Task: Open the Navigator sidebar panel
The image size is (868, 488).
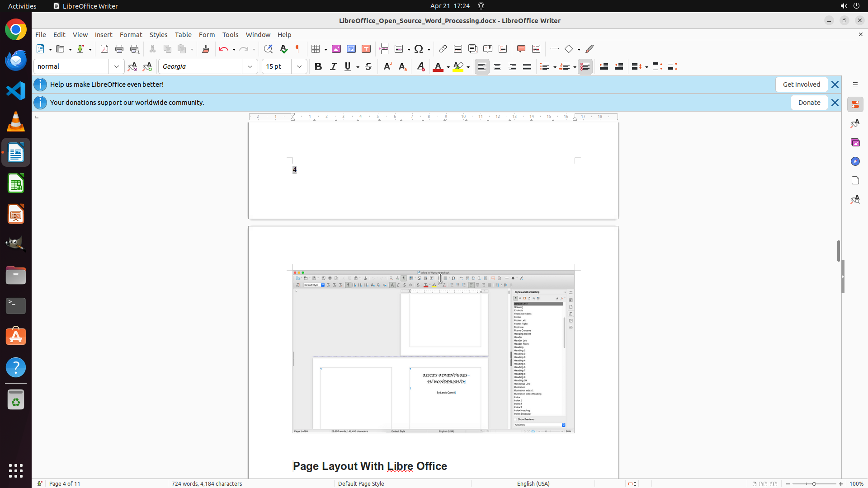Action: click(855, 161)
